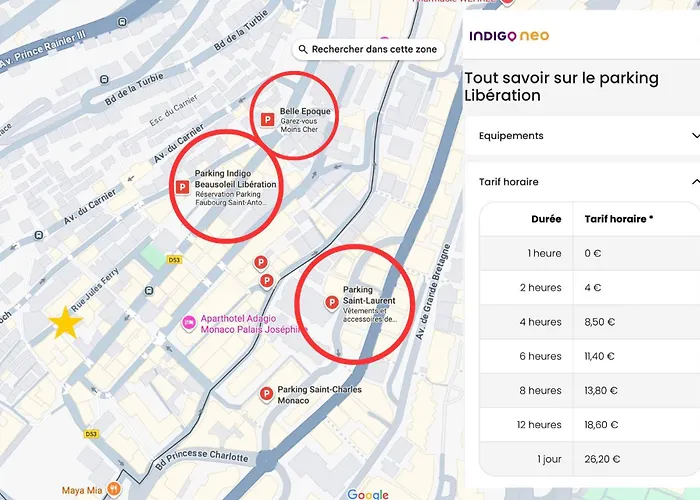700x500 pixels.
Task: Open the Parking Saint-Charles Monaco label
Action: 319,395
